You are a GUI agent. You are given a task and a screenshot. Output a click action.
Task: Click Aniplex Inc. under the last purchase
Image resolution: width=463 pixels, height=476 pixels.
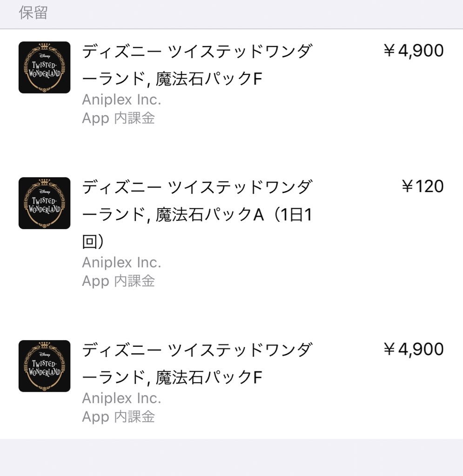coord(121,398)
